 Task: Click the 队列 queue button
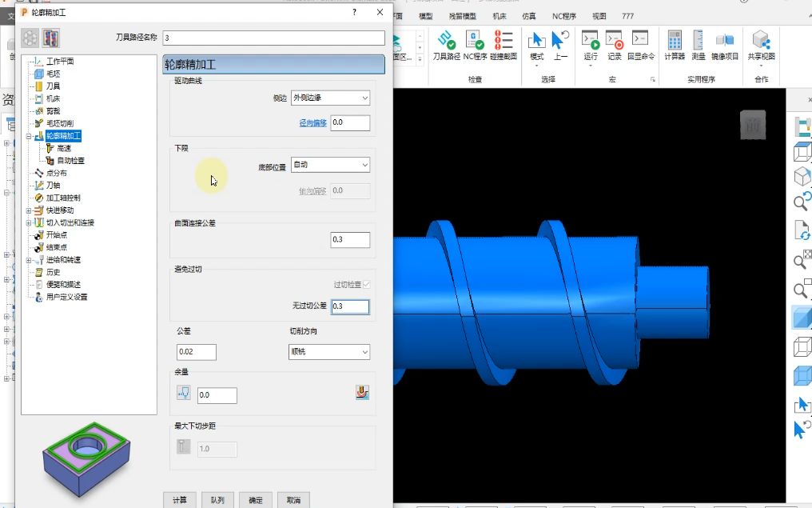click(217, 500)
